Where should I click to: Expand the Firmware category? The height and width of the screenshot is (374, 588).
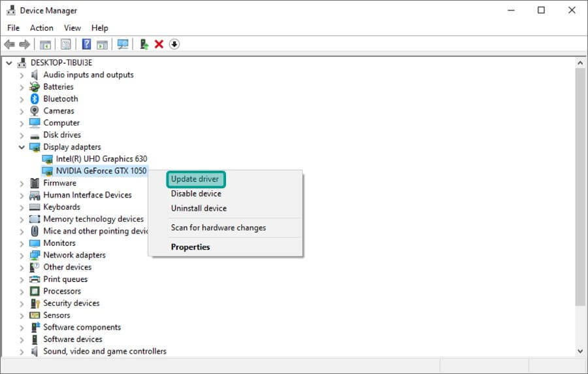(22, 183)
